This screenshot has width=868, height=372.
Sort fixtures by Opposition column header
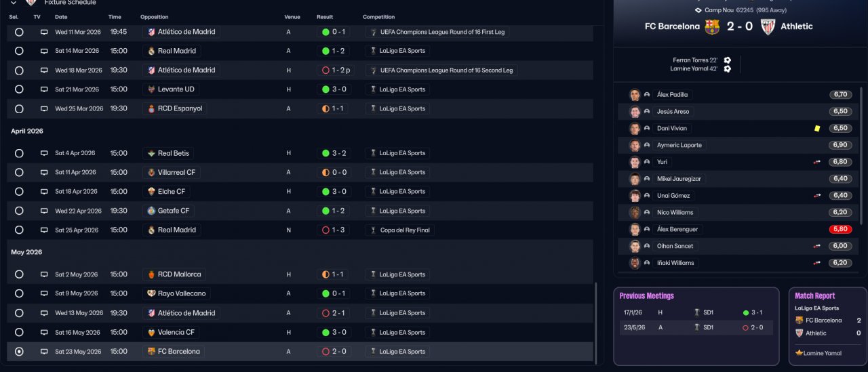tap(155, 17)
